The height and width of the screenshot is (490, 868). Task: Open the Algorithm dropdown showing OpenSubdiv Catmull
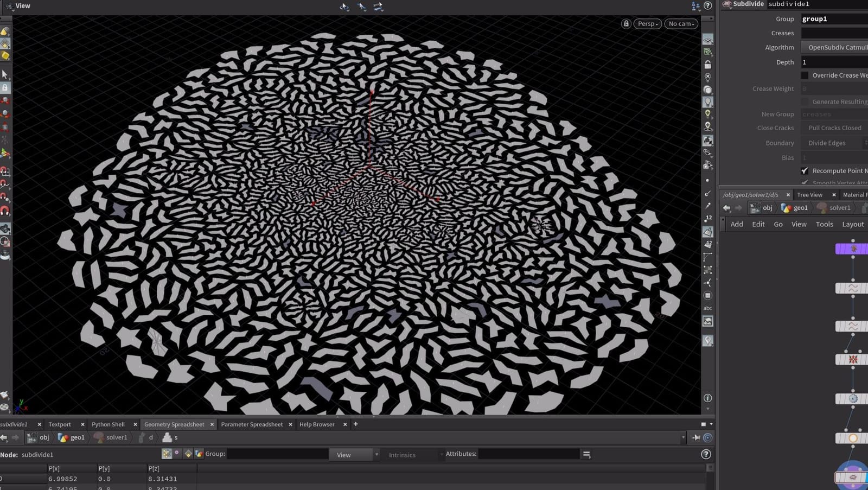(x=834, y=48)
